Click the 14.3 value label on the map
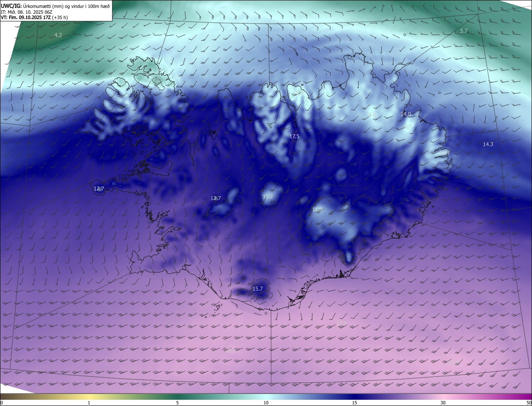This screenshot has height=406, width=532. click(x=488, y=144)
